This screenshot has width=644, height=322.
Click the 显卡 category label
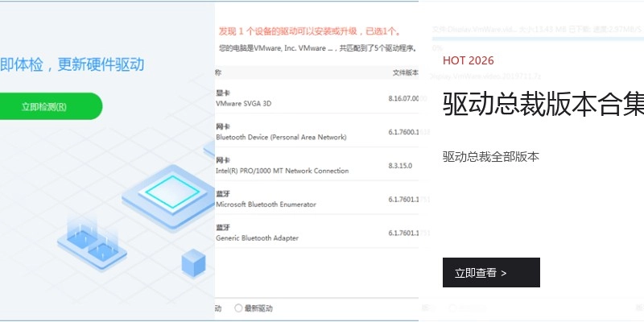223,93
